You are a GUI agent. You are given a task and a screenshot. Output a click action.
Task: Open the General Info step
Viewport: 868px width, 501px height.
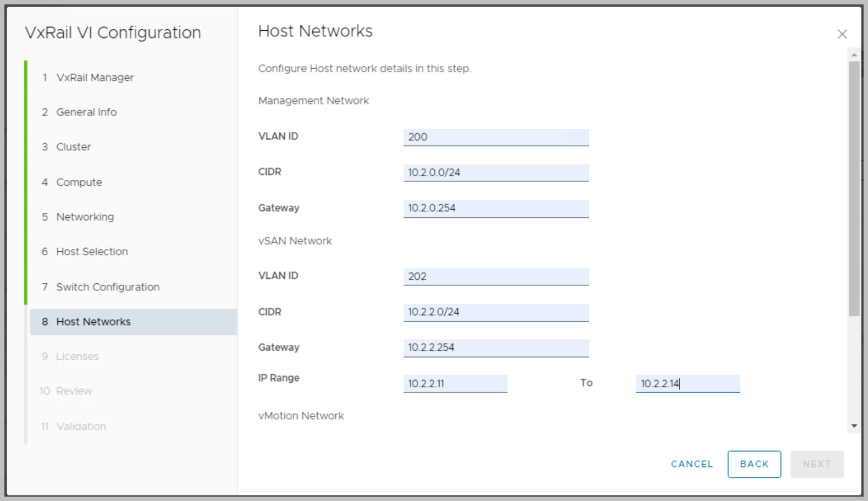click(86, 112)
